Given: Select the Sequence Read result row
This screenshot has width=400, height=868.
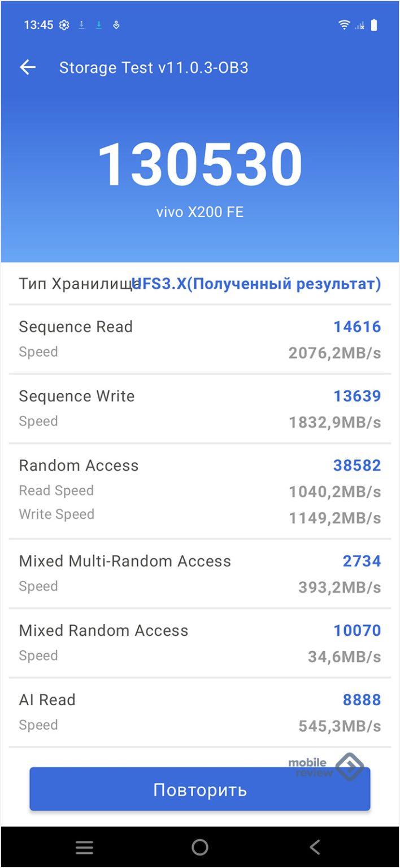Looking at the screenshot, I should point(200,339).
